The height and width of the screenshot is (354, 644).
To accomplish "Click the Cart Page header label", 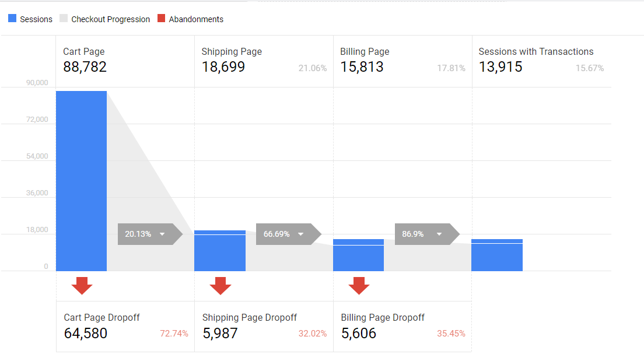I will (x=84, y=51).
